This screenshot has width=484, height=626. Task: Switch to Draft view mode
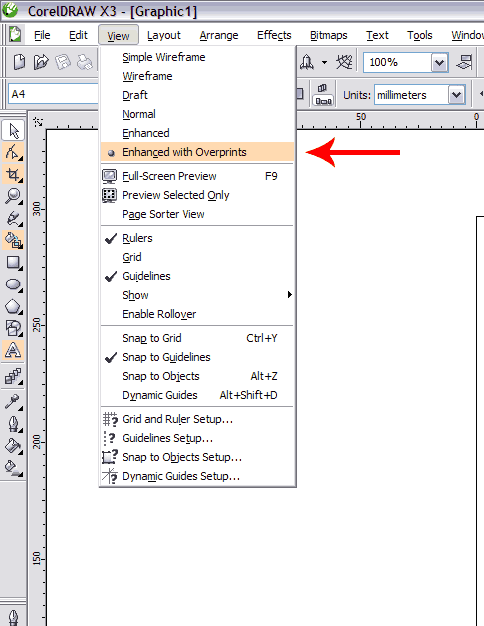click(x=197, y=95)
